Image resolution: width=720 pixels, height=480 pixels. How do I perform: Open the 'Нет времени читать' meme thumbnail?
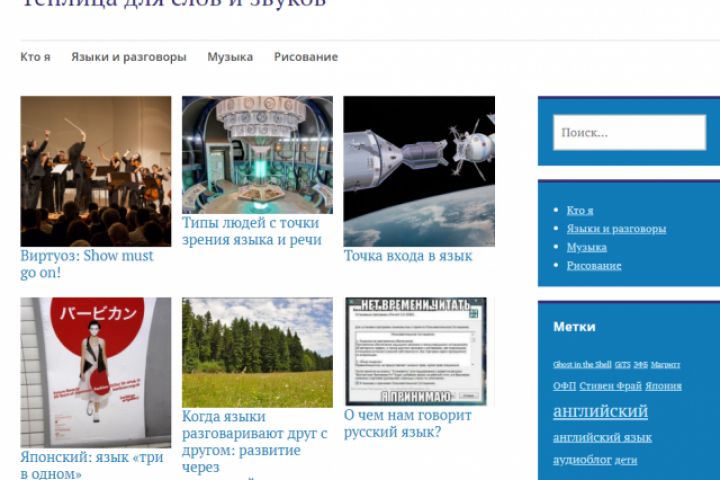(416, 352)
